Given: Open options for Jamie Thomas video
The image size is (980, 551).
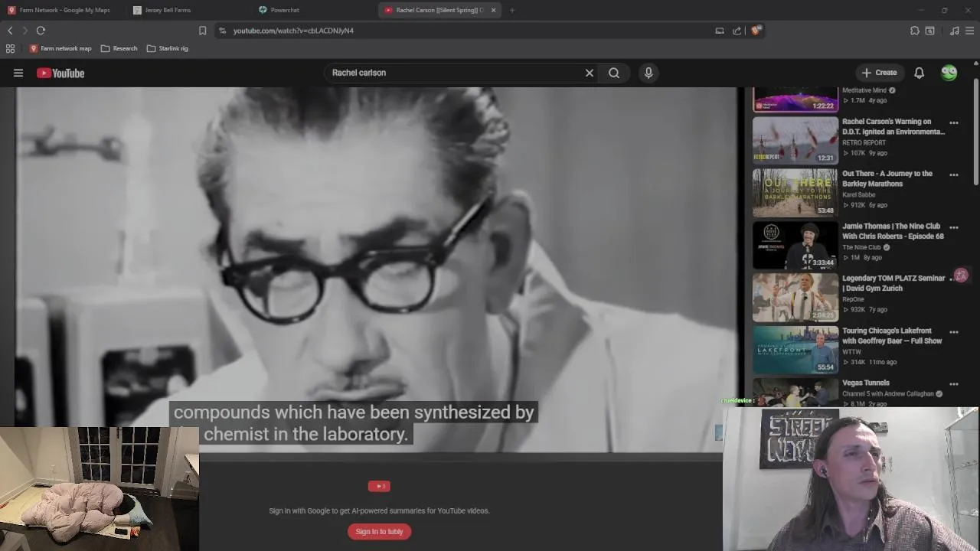Looking at the screenshot, I should (954, 227).
